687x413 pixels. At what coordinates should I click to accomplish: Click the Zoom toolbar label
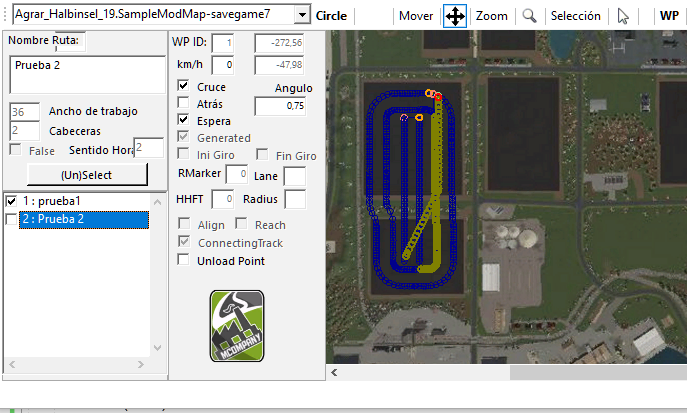tap(492, 16)
